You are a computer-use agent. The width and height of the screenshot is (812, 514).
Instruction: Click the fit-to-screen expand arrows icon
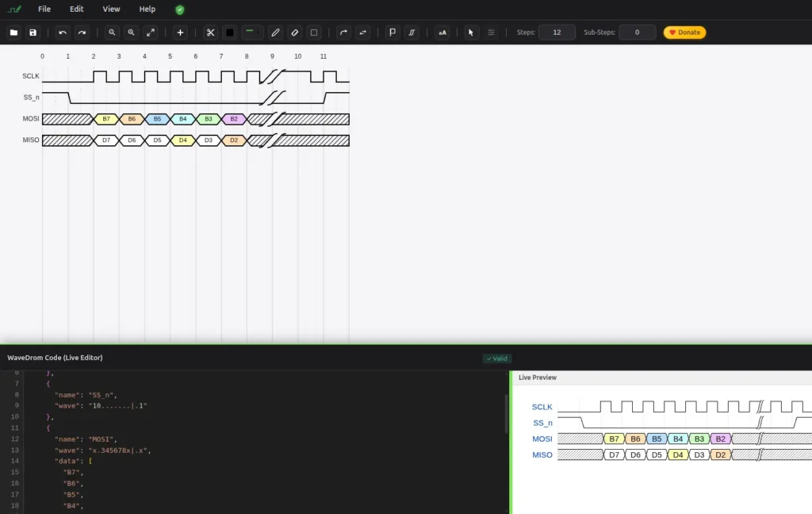coord(151,33)
